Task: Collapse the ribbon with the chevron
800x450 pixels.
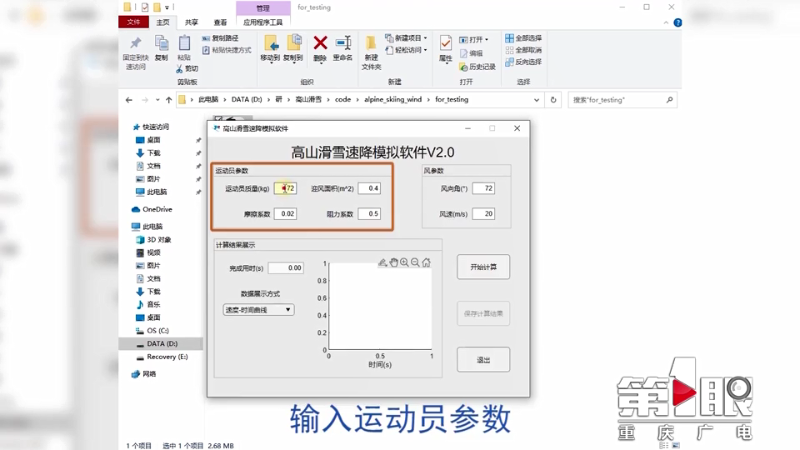Action: point(666,22)
